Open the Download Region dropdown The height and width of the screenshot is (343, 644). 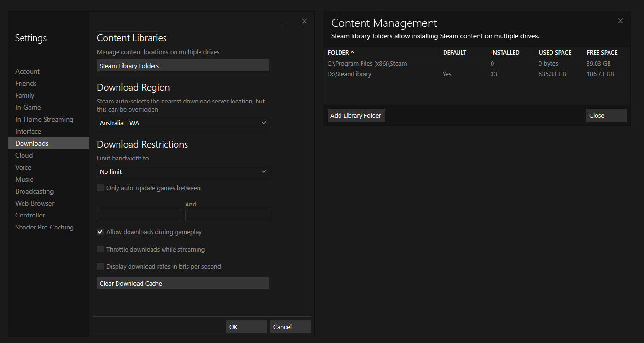tap(183, 123)
